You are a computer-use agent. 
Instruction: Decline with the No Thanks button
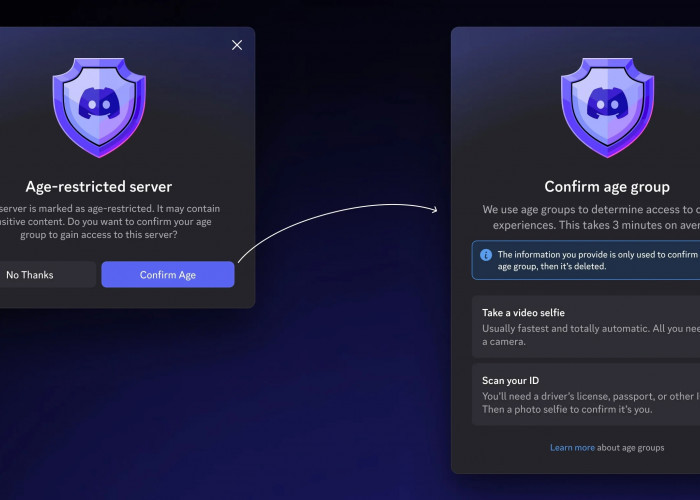coord(47,275)
